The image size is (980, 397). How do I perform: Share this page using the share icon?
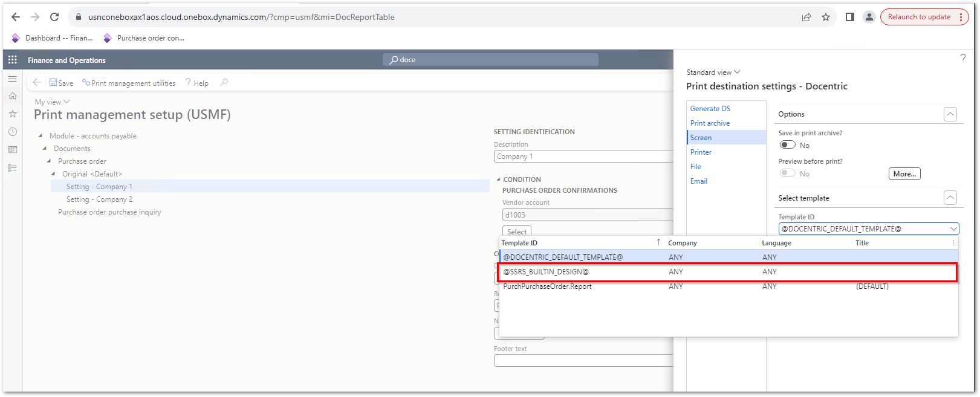[x=806, y=17]
